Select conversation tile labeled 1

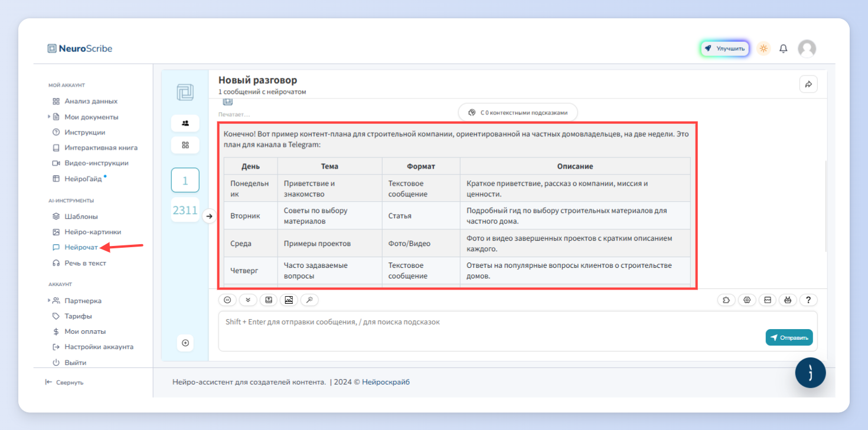click(x=185, y=180)
